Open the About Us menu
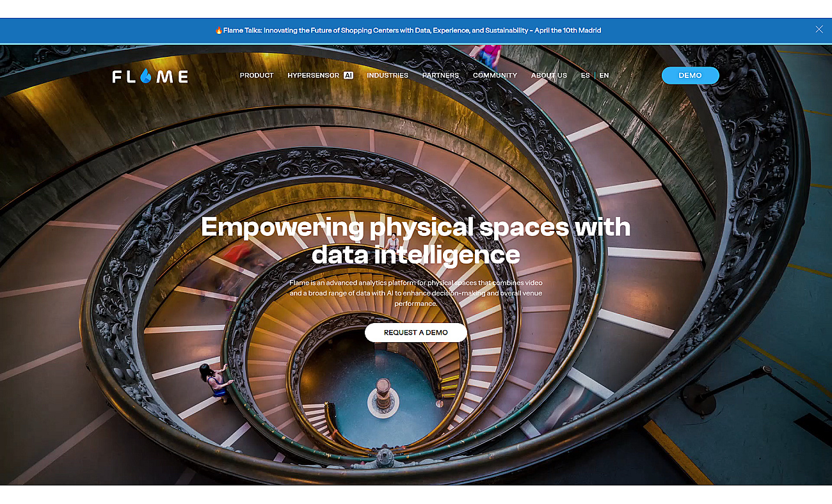Screen dimensions: 832x504 [549, 75]
